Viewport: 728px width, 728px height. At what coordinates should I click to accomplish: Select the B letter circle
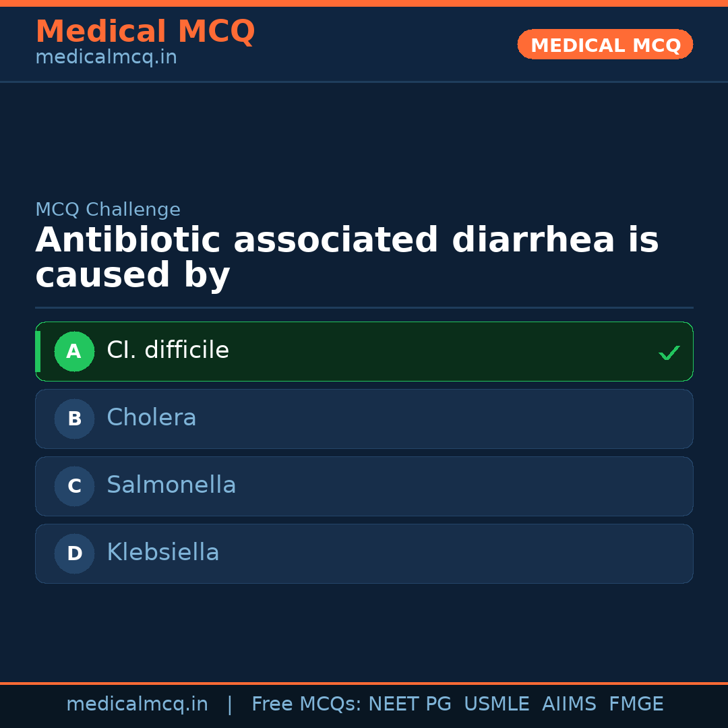(x=74, y=419)
